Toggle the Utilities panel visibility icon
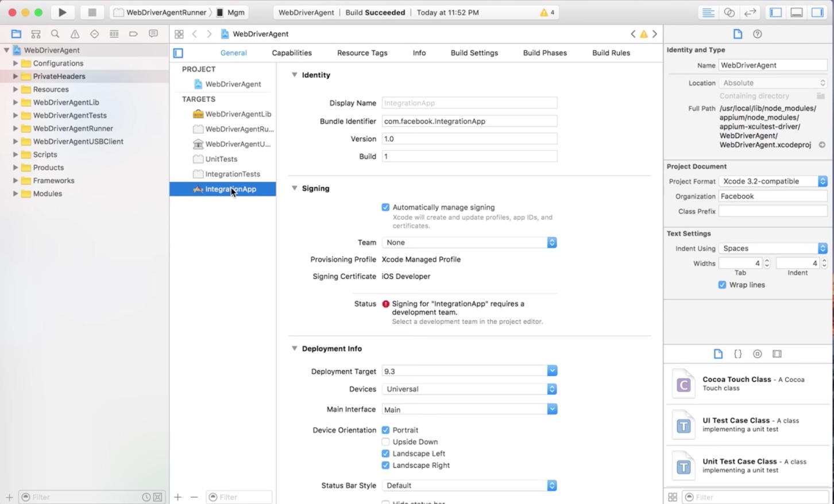834x504 pixels. click(817, 12)
